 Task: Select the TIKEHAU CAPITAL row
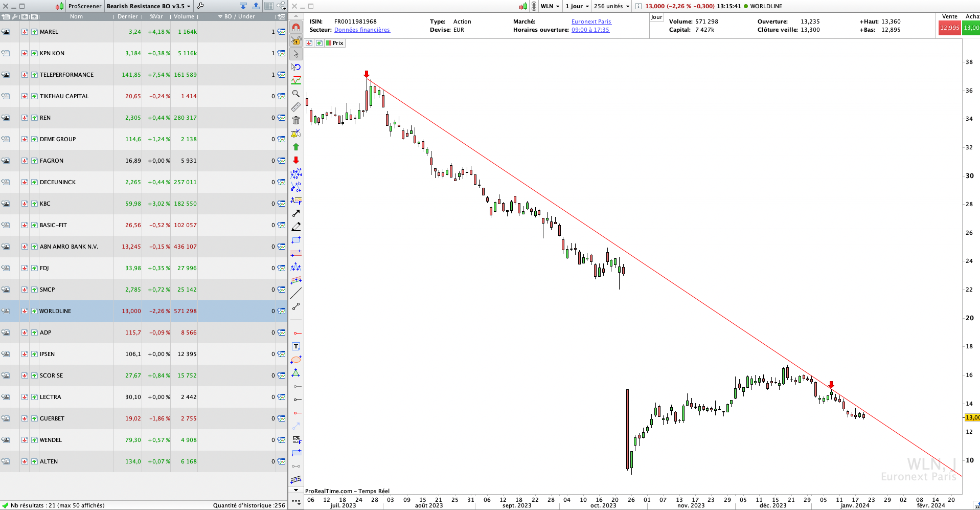click(x=144, y=96)
